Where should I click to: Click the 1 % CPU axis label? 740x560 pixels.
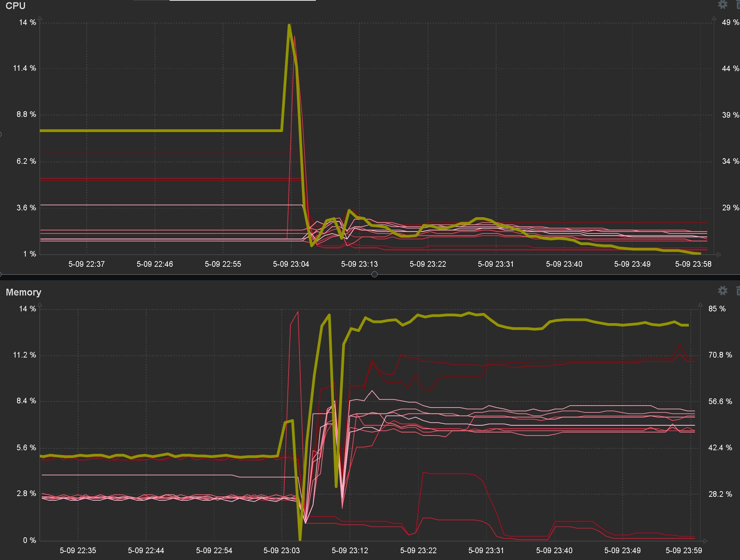click(x=30, y=254)
